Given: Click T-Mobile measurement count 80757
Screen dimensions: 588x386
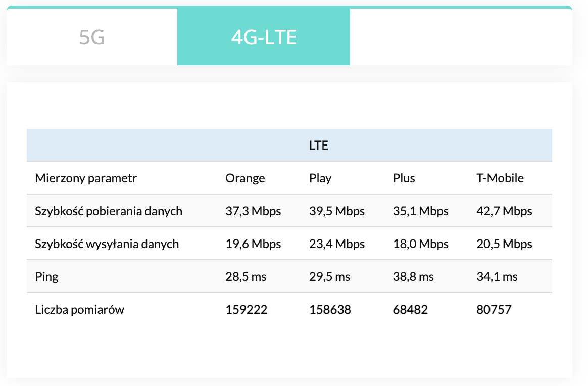Looking at the screenshot, I should coord(494,309).
